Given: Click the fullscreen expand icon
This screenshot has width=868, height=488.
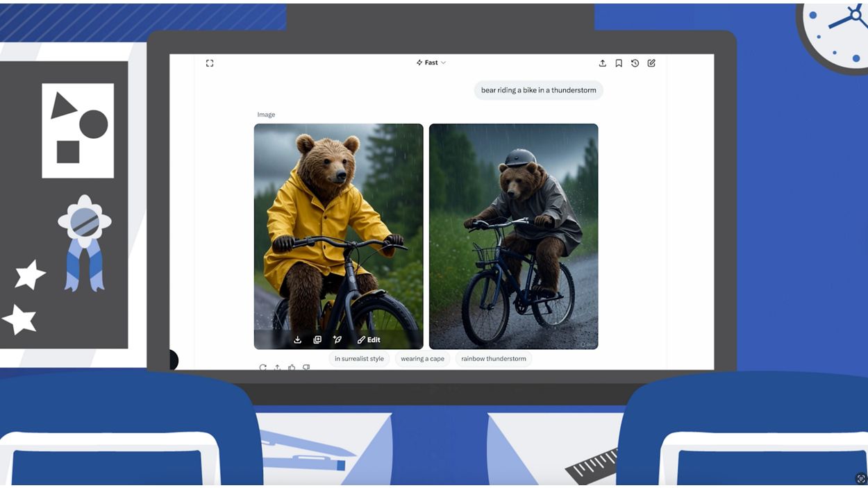Looking at the screenshot, I should 210,63.
